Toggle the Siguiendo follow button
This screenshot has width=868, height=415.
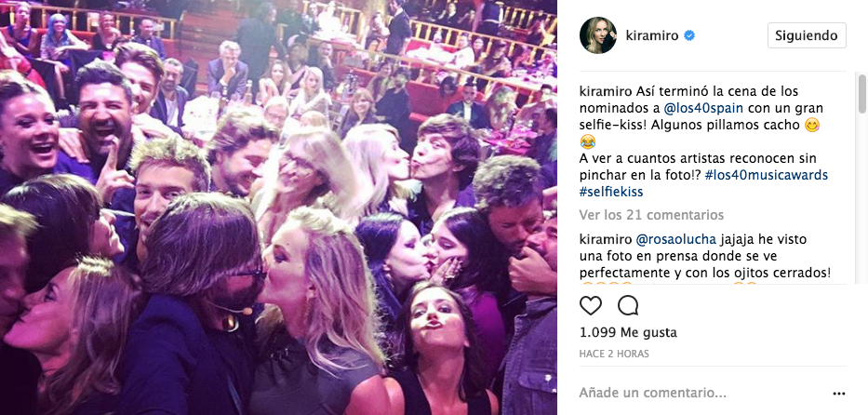pyautogui.click(x=807, y=35)
